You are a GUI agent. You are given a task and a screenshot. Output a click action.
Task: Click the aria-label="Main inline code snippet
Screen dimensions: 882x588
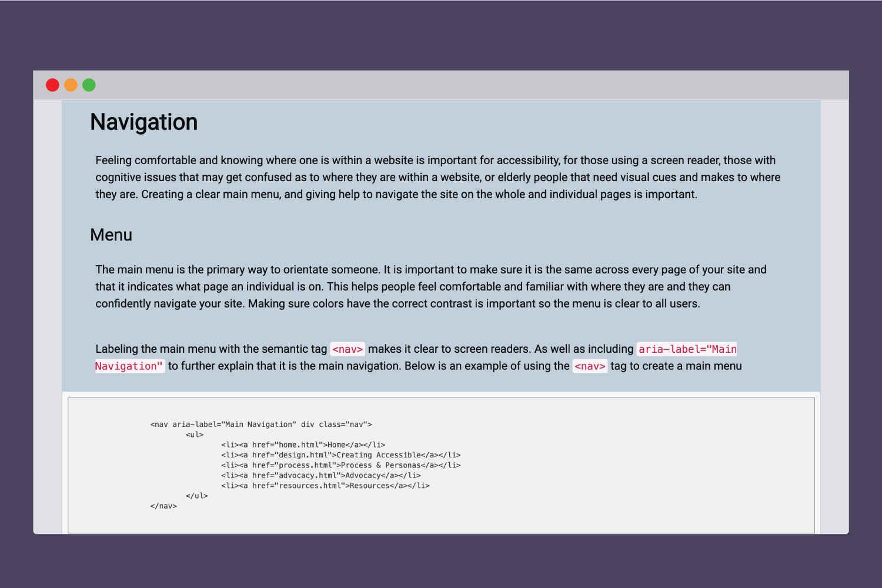[x=687, y=349]
